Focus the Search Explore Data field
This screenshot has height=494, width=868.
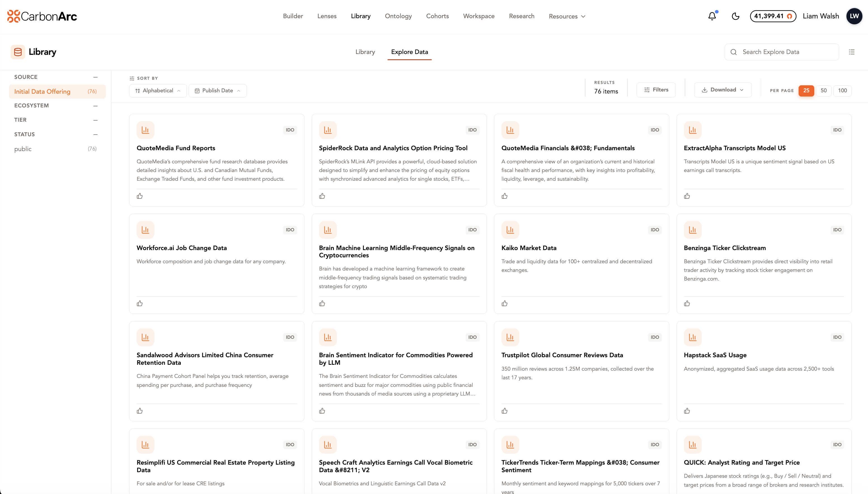click(x=782, y=52)
